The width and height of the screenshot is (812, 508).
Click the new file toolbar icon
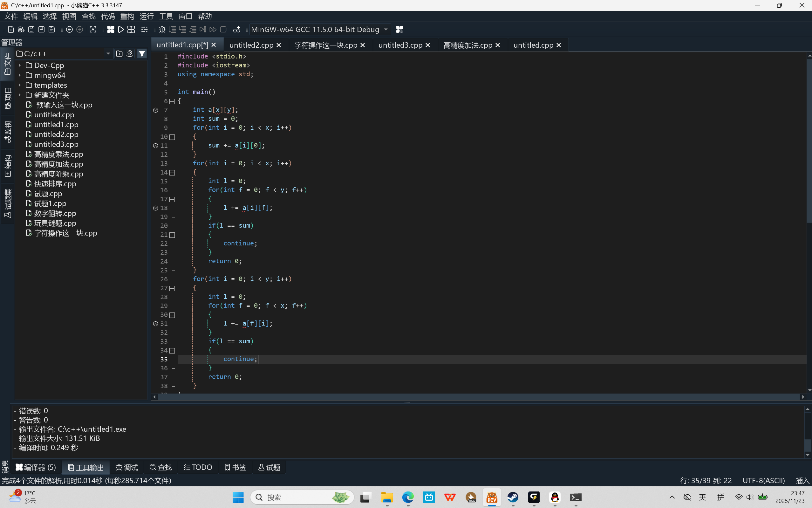(11, 30)
